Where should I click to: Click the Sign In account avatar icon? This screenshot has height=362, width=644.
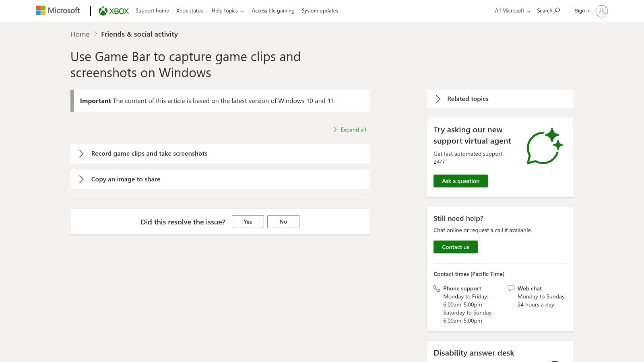(x=602, y=11)
